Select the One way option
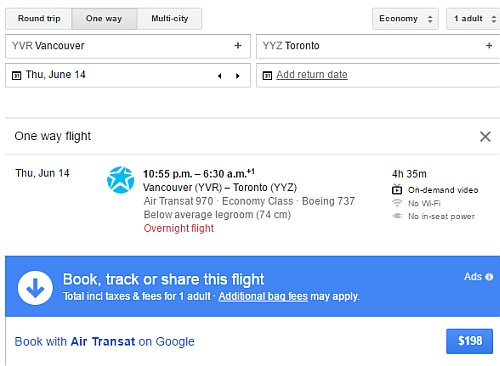The height and width of the screenshot is (366, 500). point(104,19)
